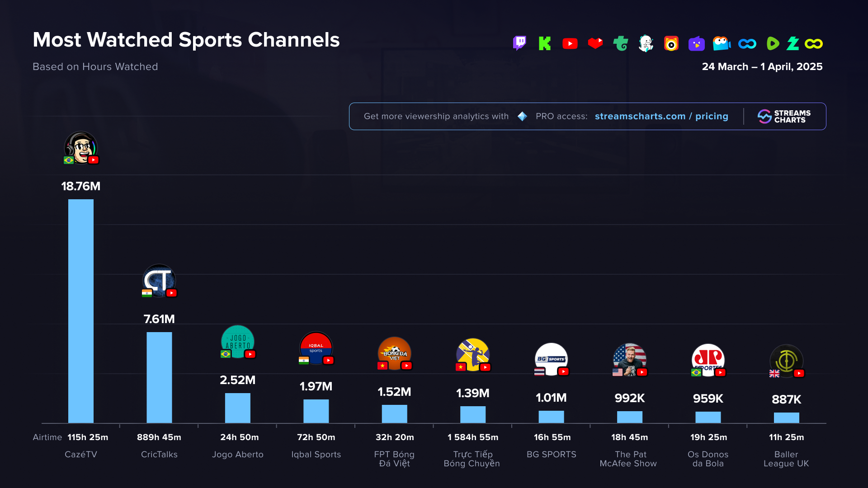Click the '889h 45m' airtime value
868x488 pixels.
159,437
